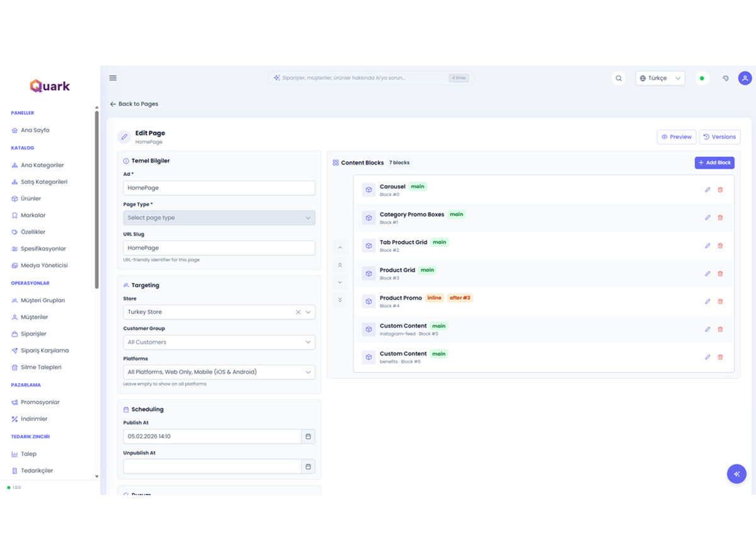This screenshot has height=560, width=756.
Task: Go to Siparişler in sidebar menu
Action: pyautogui.click(x=33, y=334)
